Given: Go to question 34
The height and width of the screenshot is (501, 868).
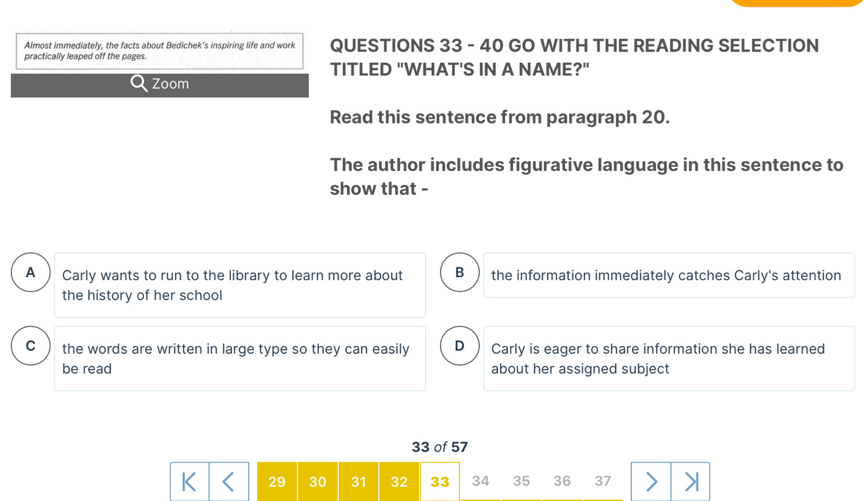Looking at the screenshot, I should pos(481,481).
